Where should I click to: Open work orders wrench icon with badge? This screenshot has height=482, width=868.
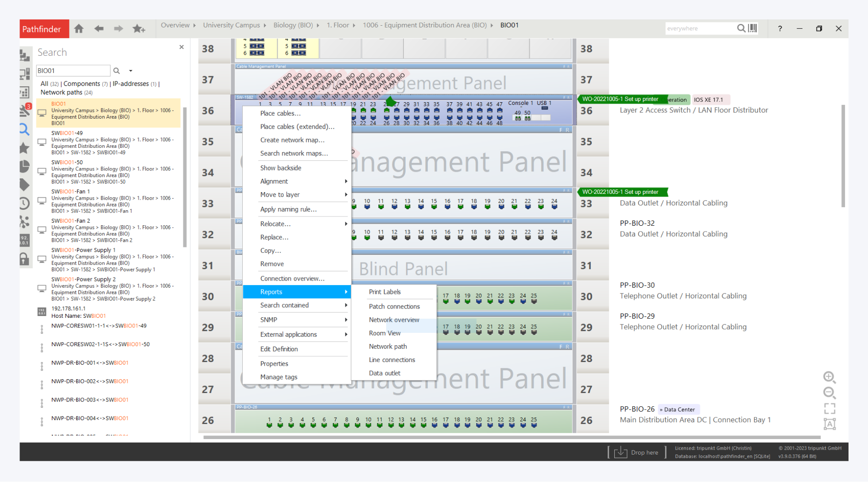[25, 110]
